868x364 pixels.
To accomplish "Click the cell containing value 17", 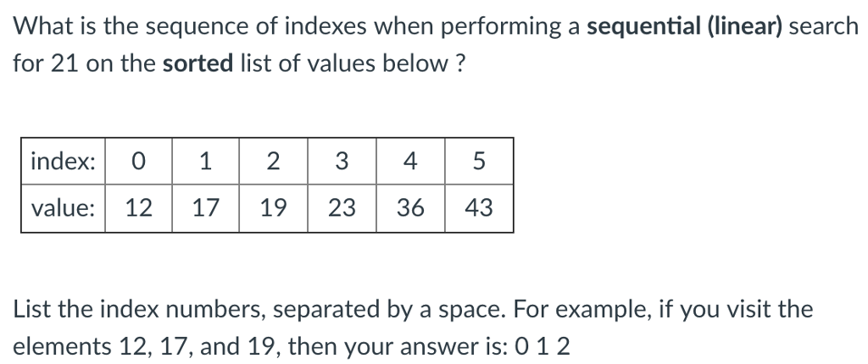I will tap(206, 207).
